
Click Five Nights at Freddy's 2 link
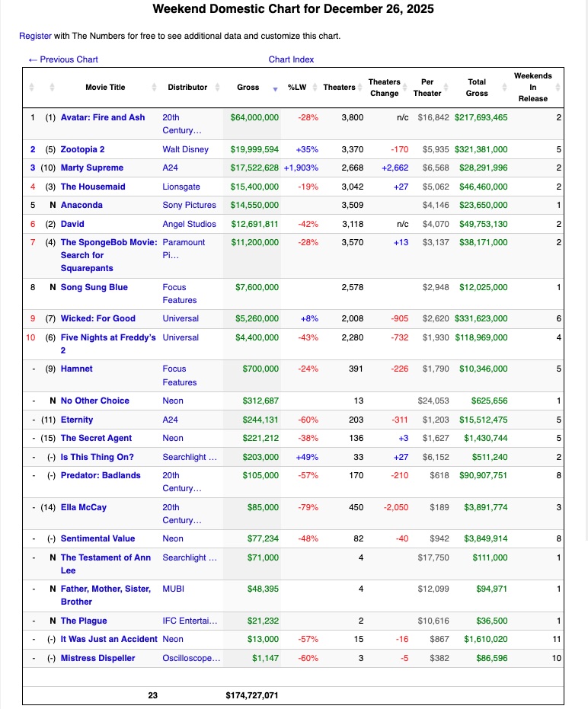click(x=108, y=343)
